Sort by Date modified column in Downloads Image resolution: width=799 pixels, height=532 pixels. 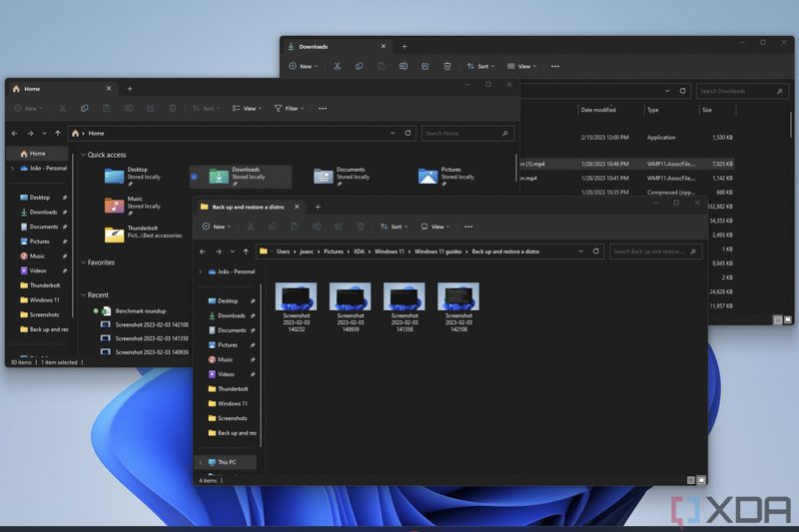(x=598, y=110)
